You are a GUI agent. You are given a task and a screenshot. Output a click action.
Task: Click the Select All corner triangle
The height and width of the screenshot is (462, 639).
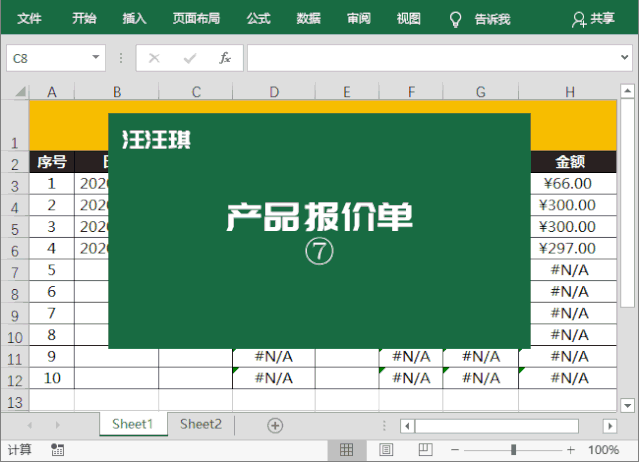(20, 92)
